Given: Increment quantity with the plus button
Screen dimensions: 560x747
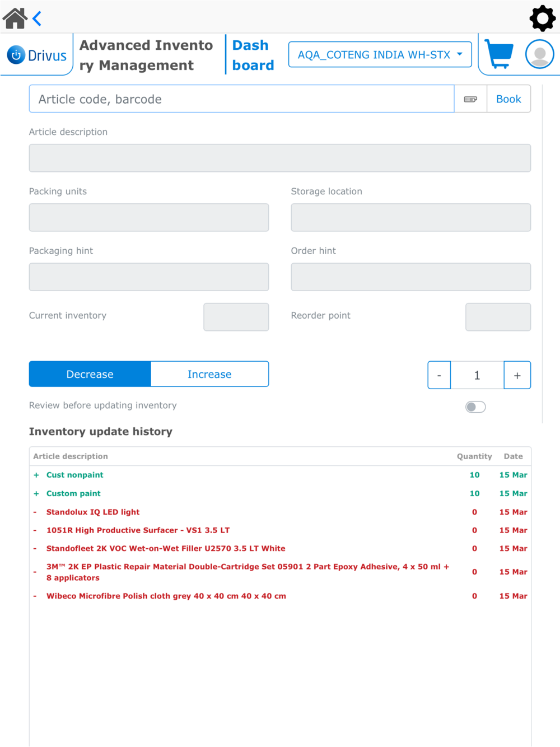Looking at the screenshot, I should [517, 375].
